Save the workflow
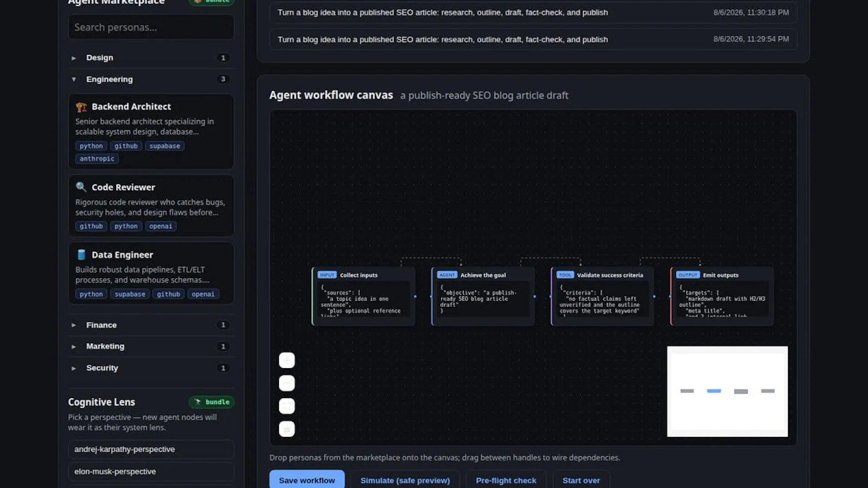Image resolution: width=868 pixels, height=488 pixels. [307, 480]
